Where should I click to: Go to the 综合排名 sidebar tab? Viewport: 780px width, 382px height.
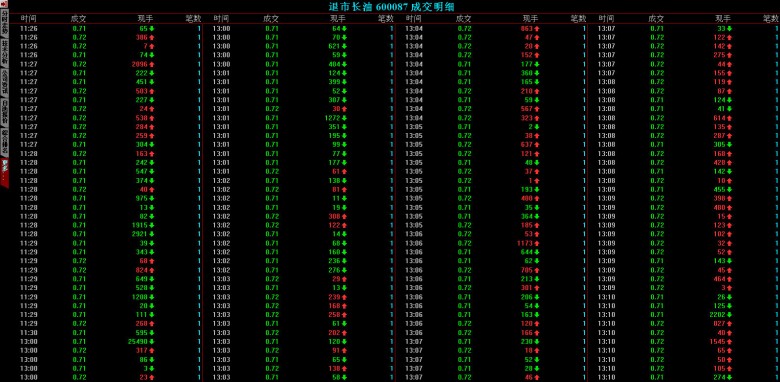pyautogui.click(x=4, y=141)
